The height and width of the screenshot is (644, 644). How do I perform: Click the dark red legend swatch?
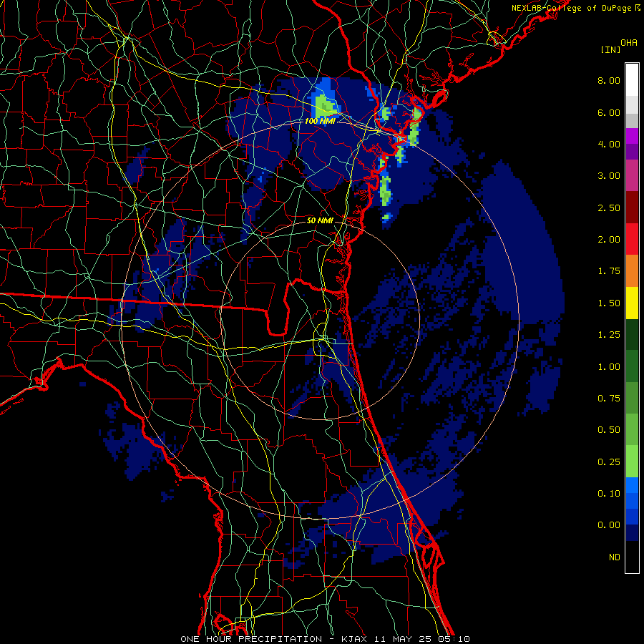click(632, 208)
